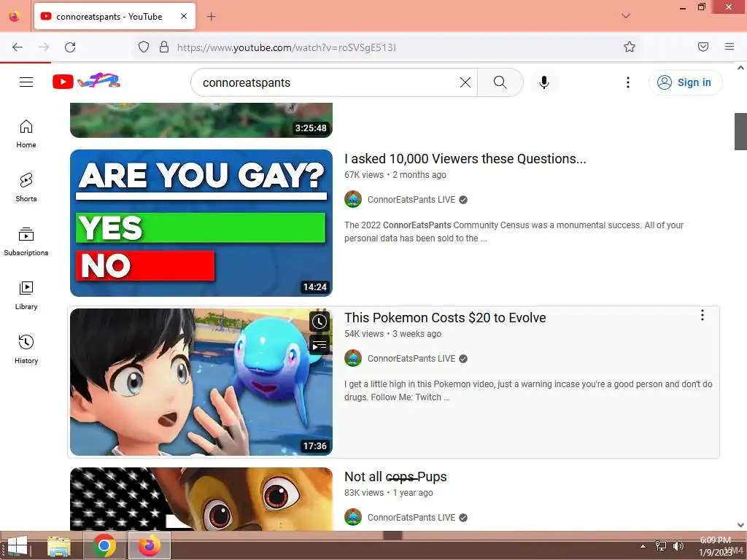The width and height of the screenshot is (747, 560).
Task: Open YouTube settings three-dot menu
Action: tap(628, 82)
